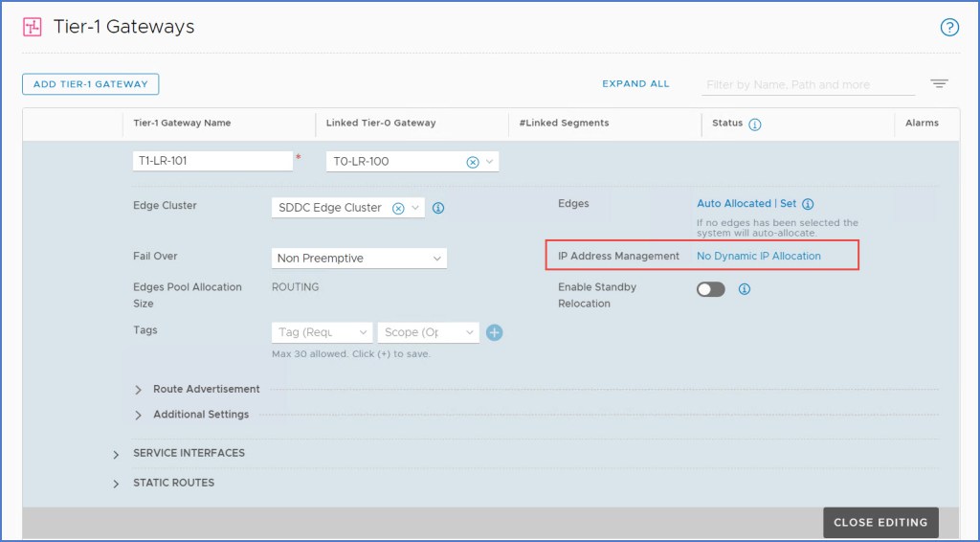Click the Tier-1 Gateway Name input field
The image size is (980, 542).
(212, 161)
